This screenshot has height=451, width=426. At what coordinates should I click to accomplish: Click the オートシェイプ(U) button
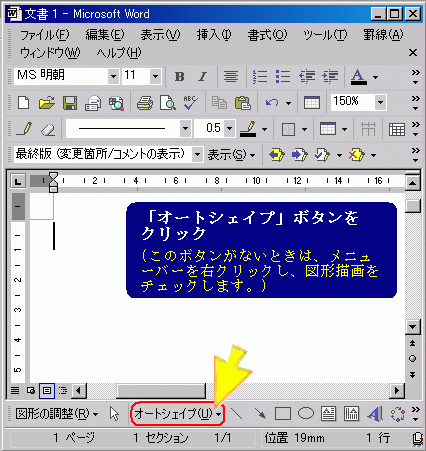[x=177, y=414]
